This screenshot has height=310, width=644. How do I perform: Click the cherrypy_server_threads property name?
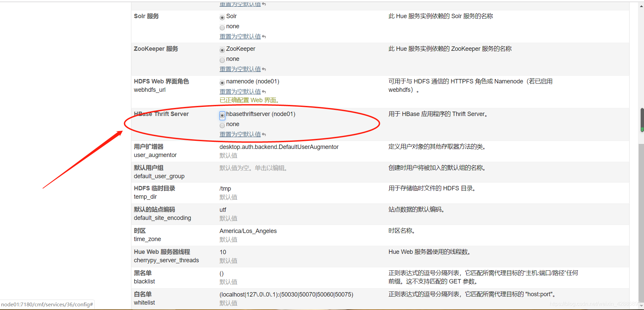pos(167,260)
